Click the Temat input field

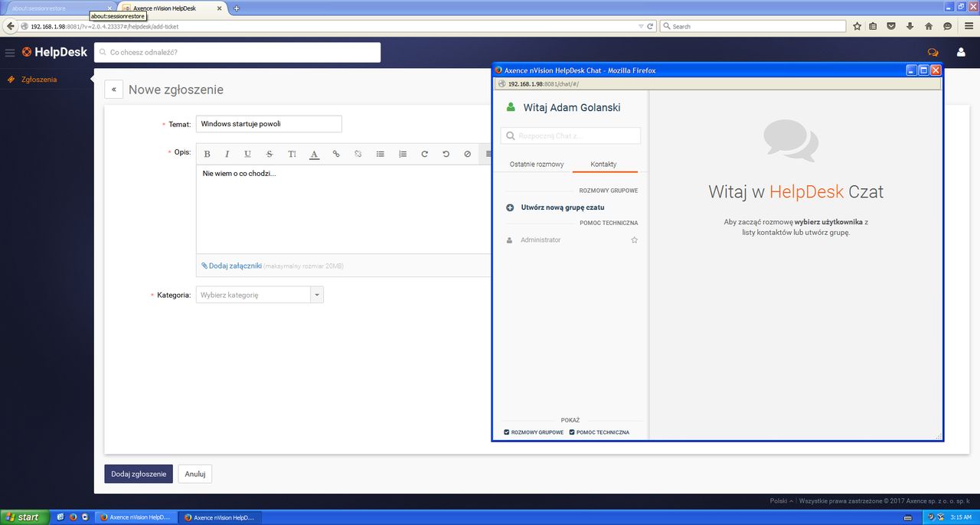point(269,124)
